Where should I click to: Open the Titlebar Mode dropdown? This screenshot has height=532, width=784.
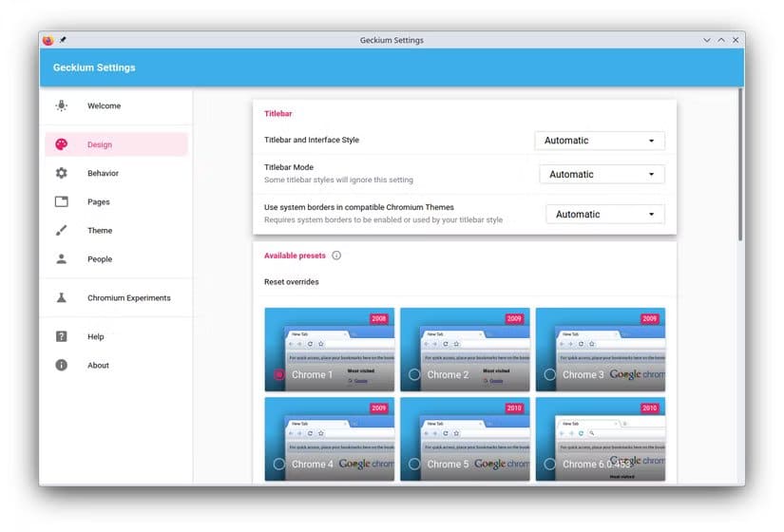602,174
